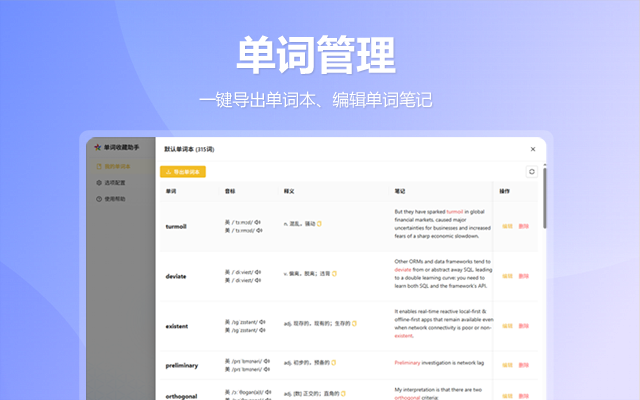Play second pronunciation speaker for deviate

[258, 280]
